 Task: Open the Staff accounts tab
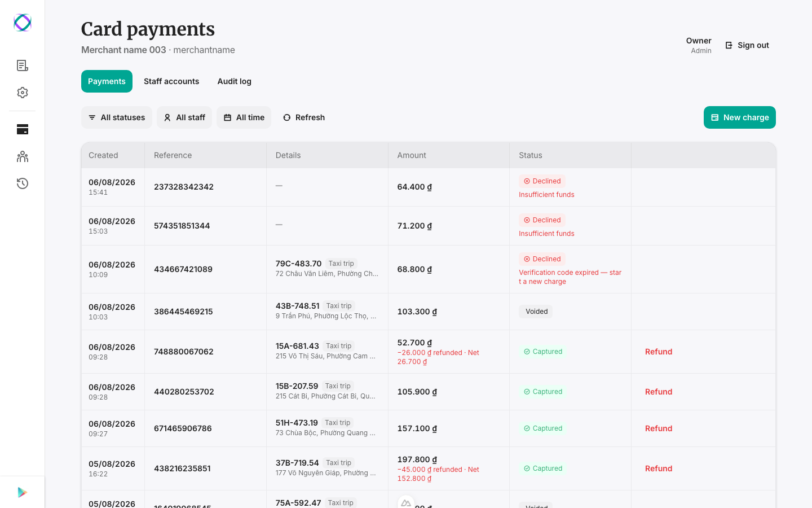pos(171,81)
